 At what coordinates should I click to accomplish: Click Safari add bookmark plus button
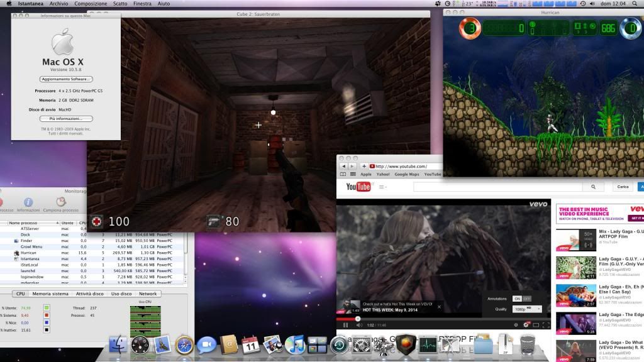[x=364, y=166]
